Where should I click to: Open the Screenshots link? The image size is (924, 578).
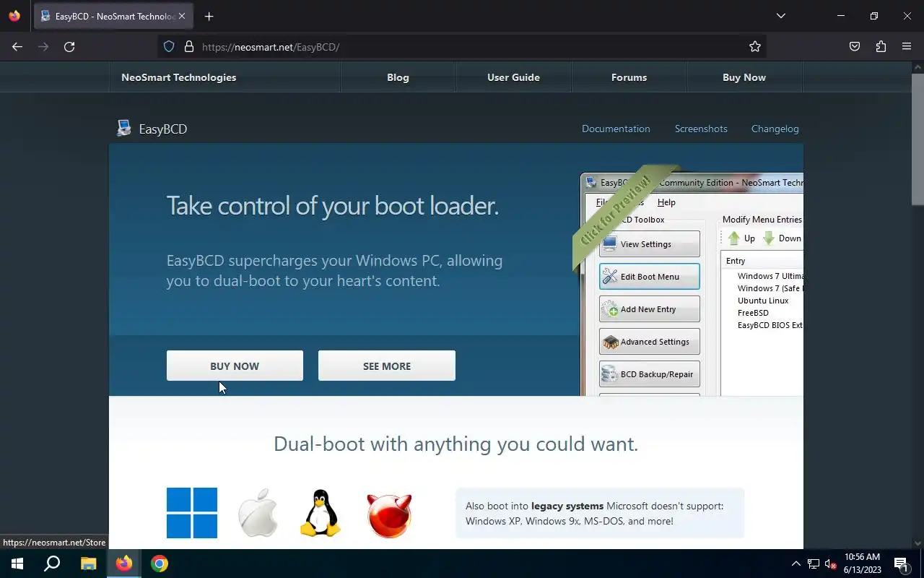pyautogui.click(x=701, y=129)
